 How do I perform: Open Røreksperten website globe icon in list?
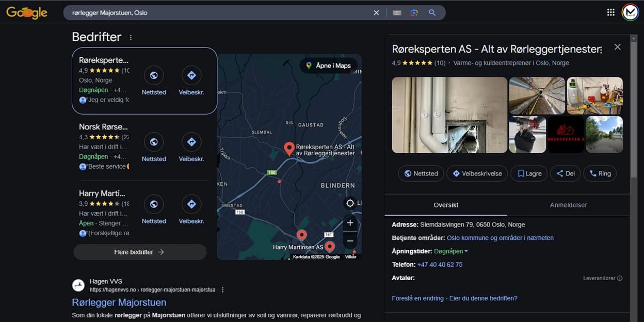pos(154,75)
